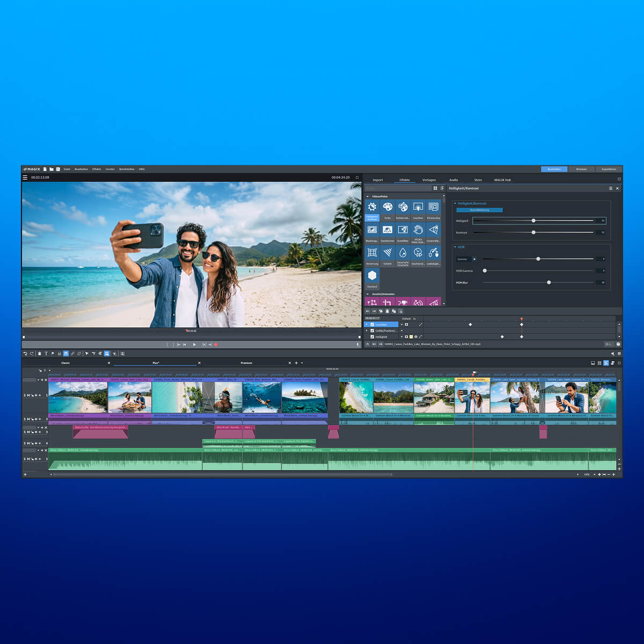The image size is (644, 644).
Task: Open VEGAS video stabilization effect tile
Action: coord(418,233)
